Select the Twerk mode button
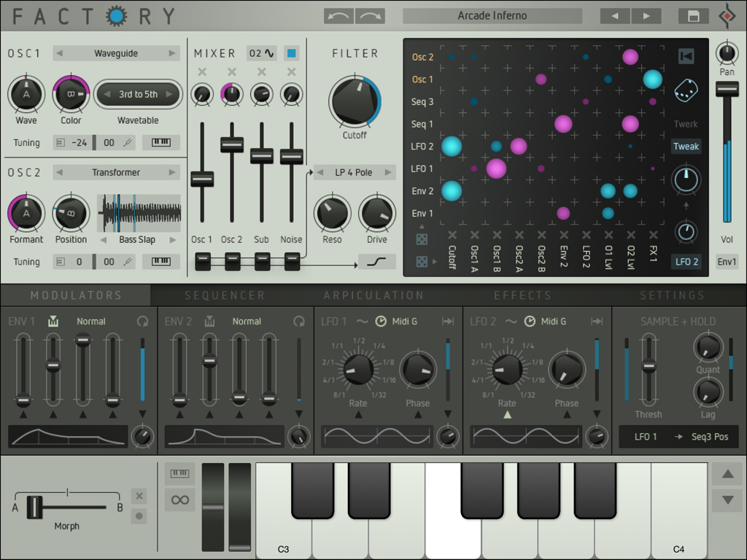The height and width of the screenshot is (560, 747). pyautogui.click(x=686, y=124)
